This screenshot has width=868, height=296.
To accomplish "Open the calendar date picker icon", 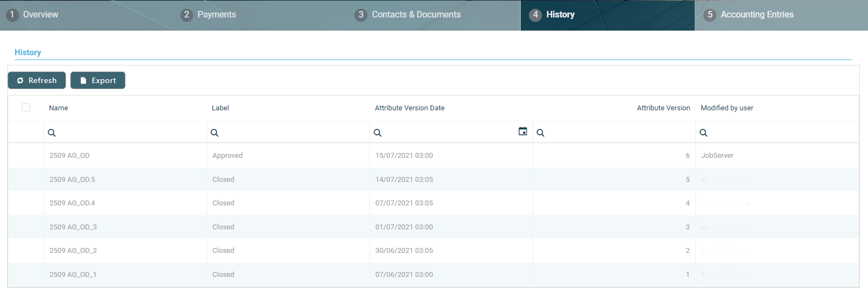I will click(522, 131).
